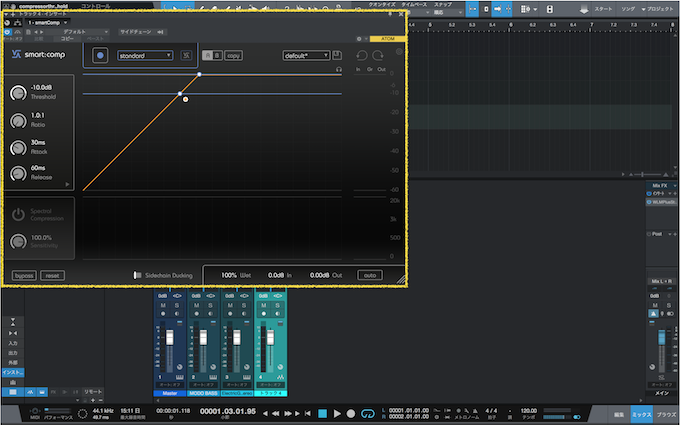Switch to the ブラウズ tab

coord(666,415)
